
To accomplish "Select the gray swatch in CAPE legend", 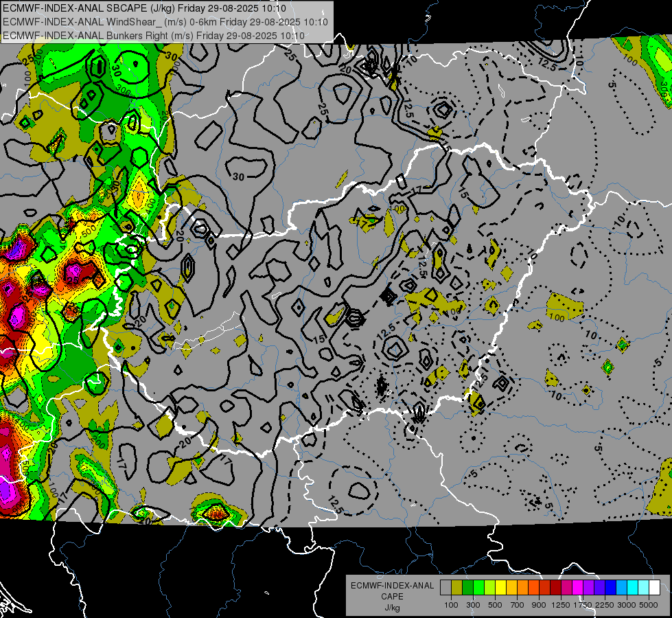I will tap(445, 588).
